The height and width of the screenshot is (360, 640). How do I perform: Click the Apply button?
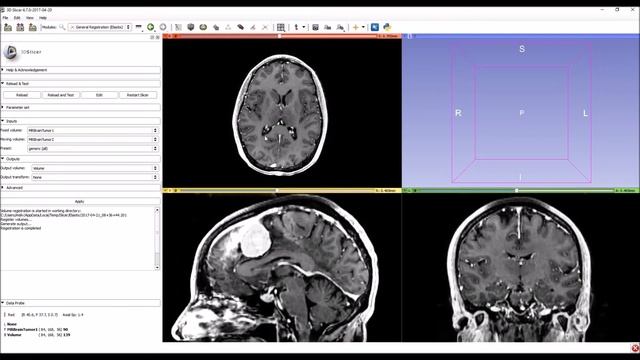[x=80, y=202]
